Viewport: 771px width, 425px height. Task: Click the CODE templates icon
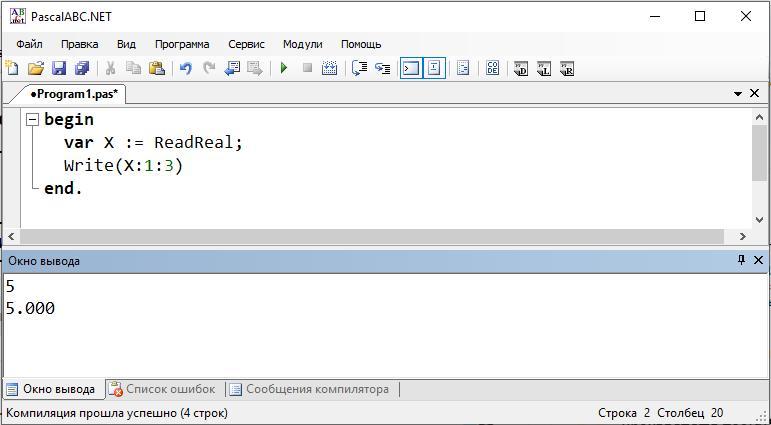tap(492, 68)
